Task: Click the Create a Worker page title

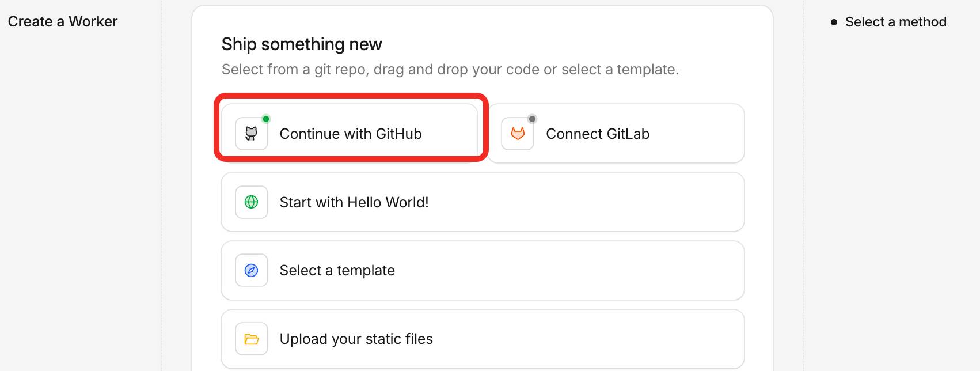Action: point(62,21)
